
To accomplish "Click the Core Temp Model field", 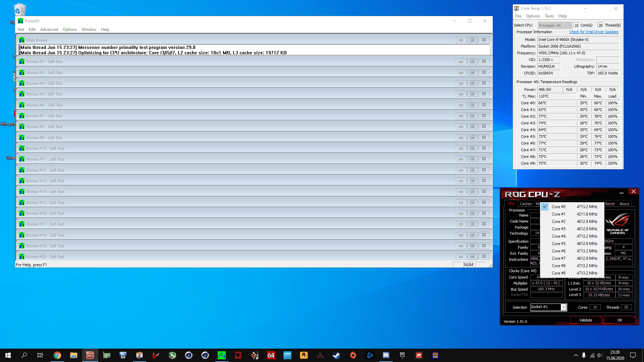I will point(578,40).
